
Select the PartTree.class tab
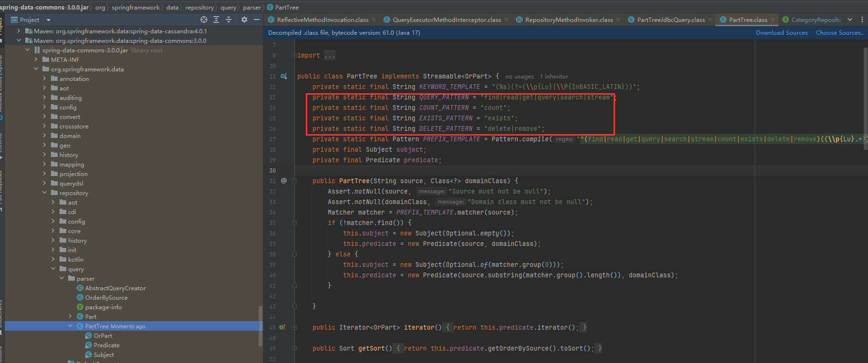click(x=748, y=20)
